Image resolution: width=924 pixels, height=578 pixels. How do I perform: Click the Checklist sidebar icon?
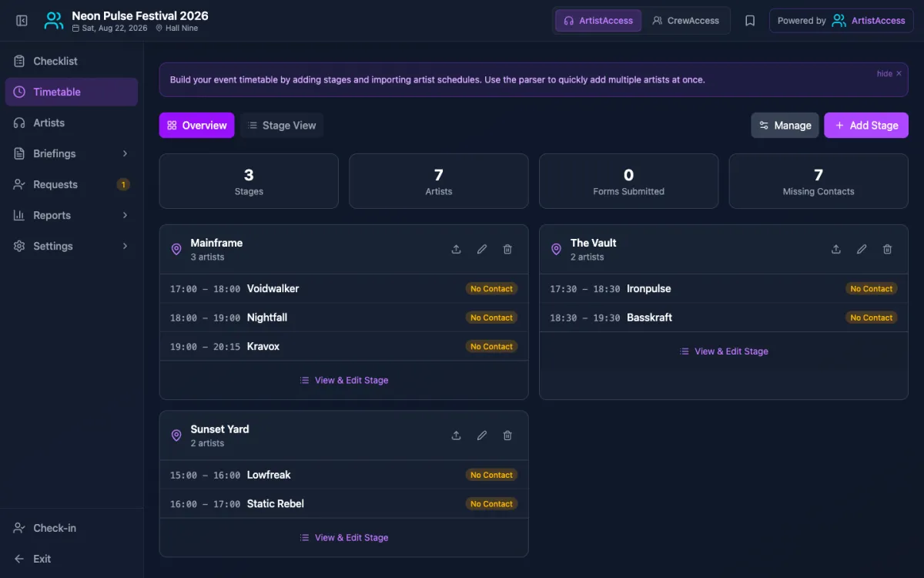pyautogui.click(x=19, y=61)
